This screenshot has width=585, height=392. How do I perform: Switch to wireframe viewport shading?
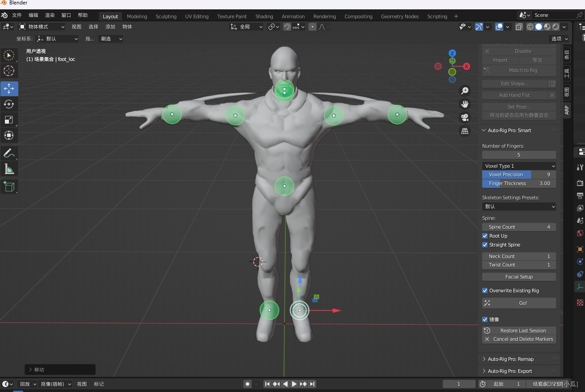click(x=530, y=27)
